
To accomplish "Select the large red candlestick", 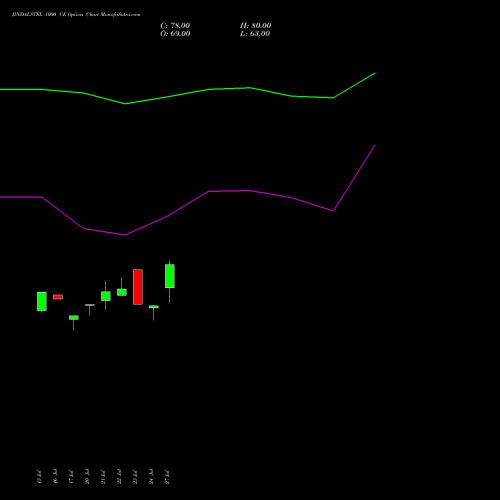I will point(138,287).
